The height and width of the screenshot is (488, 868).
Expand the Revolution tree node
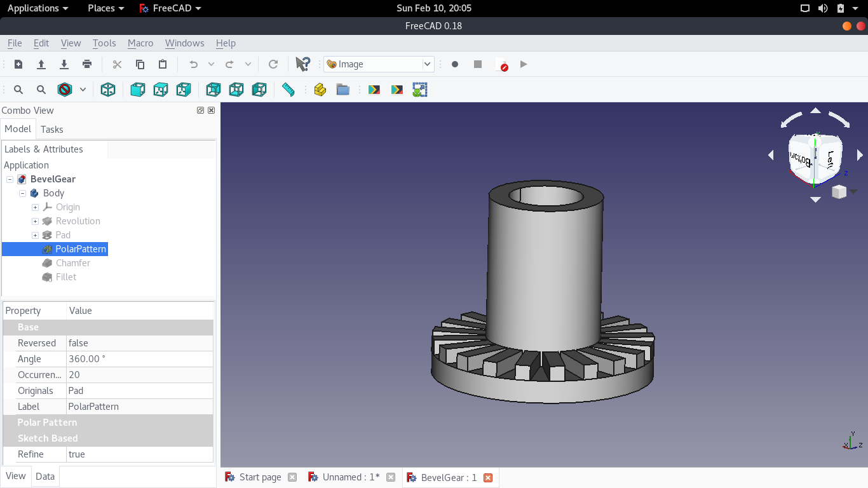pyautogui.click(x=36, y=221)
